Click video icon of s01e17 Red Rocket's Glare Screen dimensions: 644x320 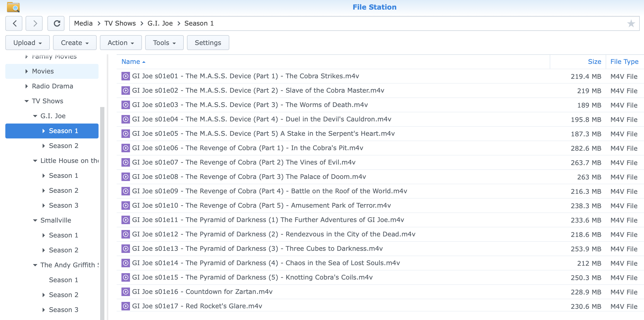point(126,306)
